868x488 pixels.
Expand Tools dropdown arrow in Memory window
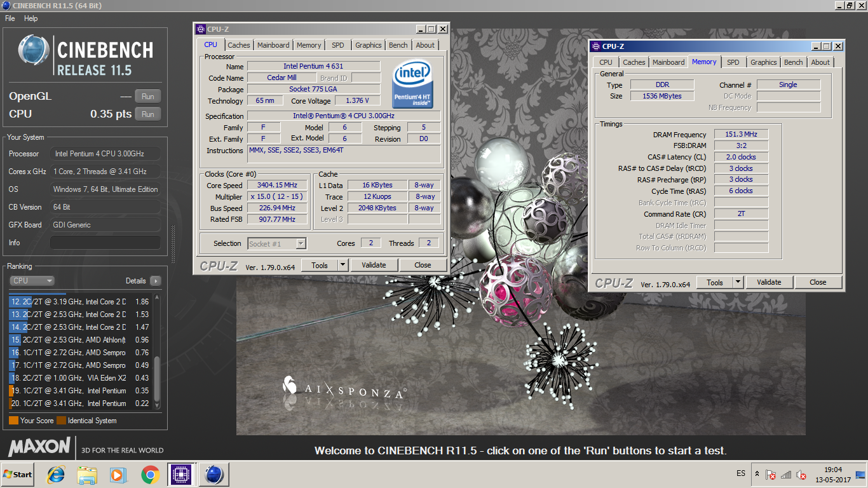click(738, 282)
